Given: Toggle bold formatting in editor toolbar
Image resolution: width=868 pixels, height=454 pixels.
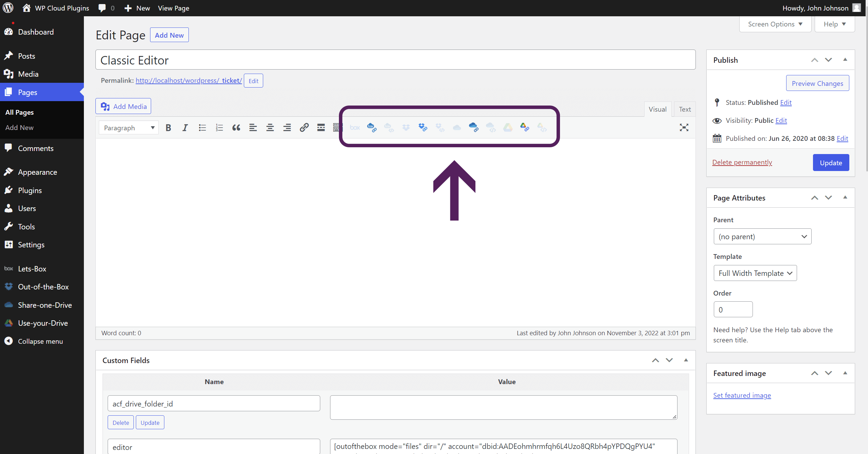Looking at the screenshot, I should click(168, 128).
